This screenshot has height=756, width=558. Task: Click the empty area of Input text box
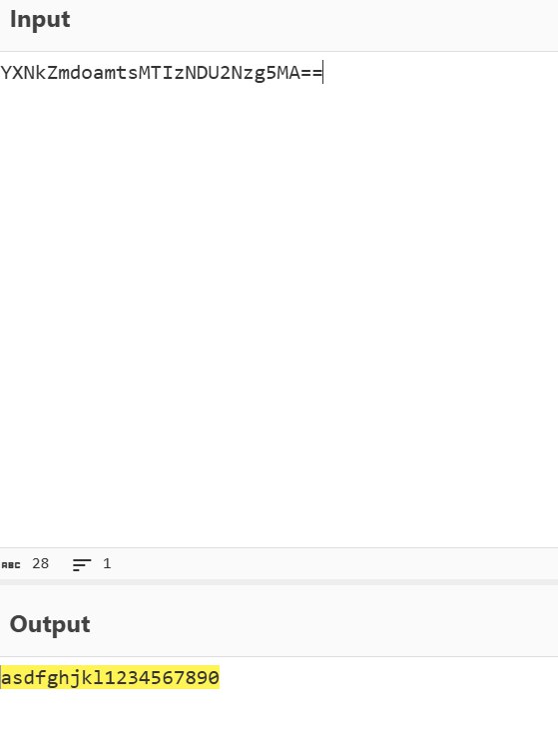point(279,314)
